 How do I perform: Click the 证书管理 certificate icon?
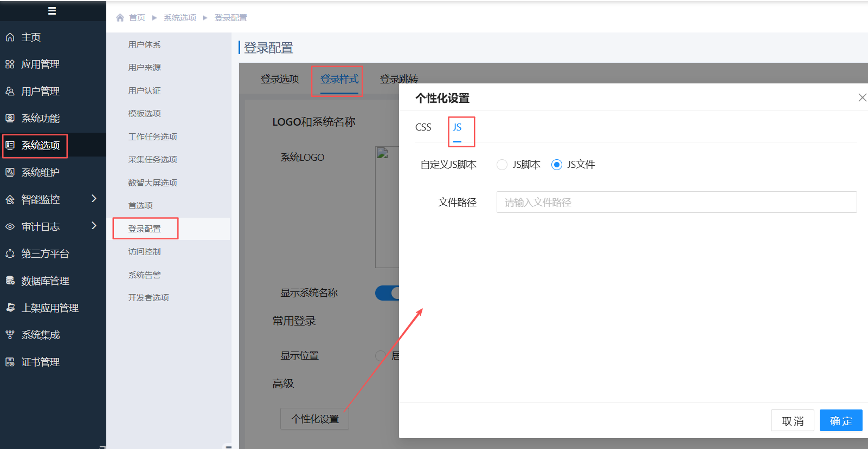(10, 362)
